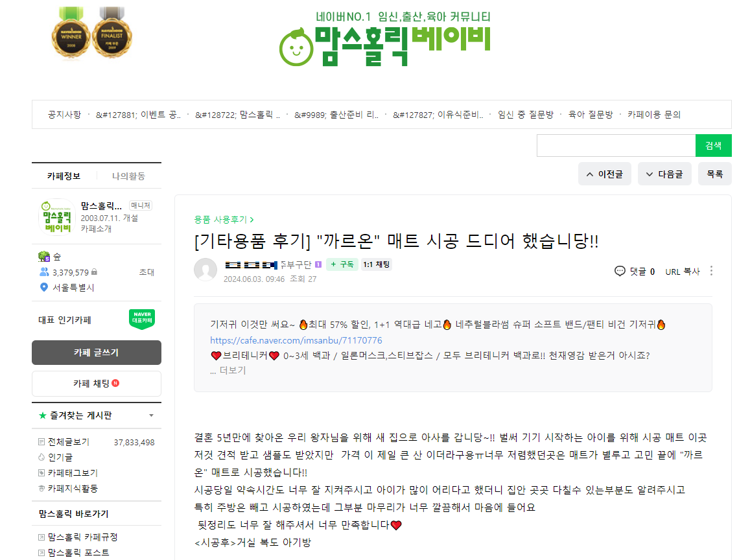
Task: Click the 카페 글쓰기 button
Action: (x=97, y=353)
